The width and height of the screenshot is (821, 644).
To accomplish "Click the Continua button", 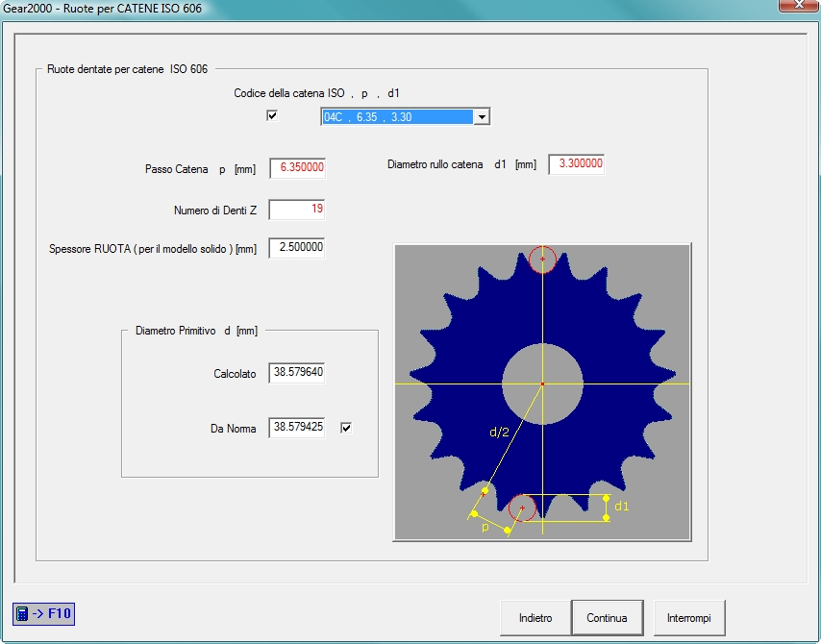I will (x=607, y=618).
